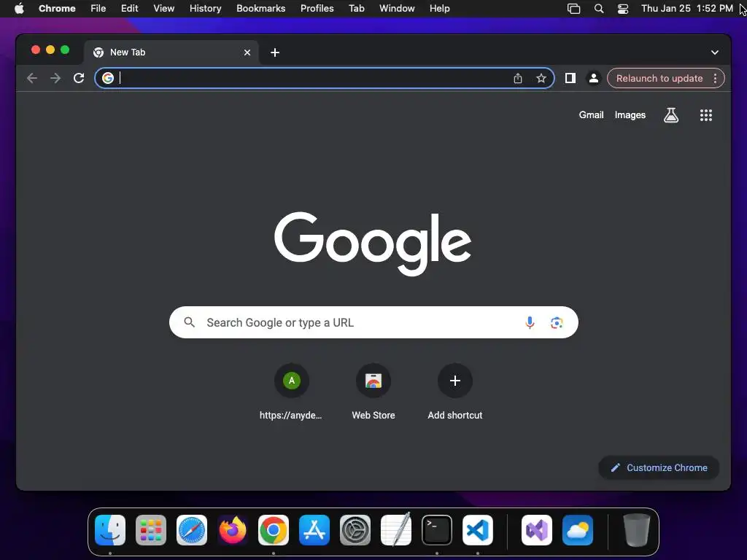Open Trash from the Dock
Viewport: 747px width, 560px height.
tap(636, 530)
